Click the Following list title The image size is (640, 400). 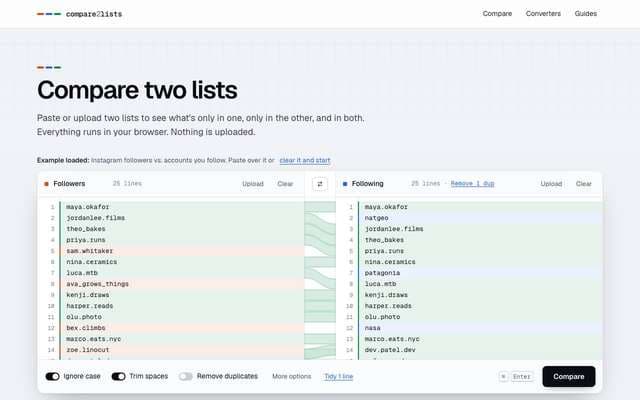(x=367, y=184)
